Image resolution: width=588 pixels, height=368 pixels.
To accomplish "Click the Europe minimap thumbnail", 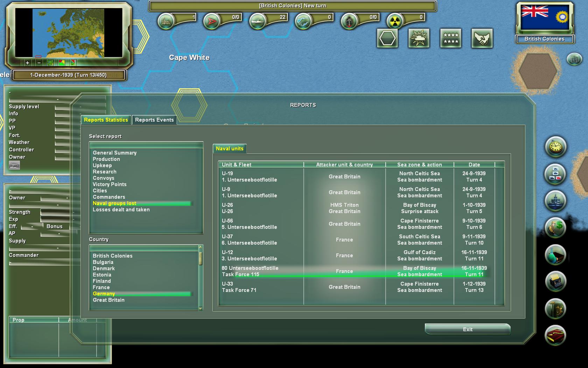I will (x=68, y=33).
